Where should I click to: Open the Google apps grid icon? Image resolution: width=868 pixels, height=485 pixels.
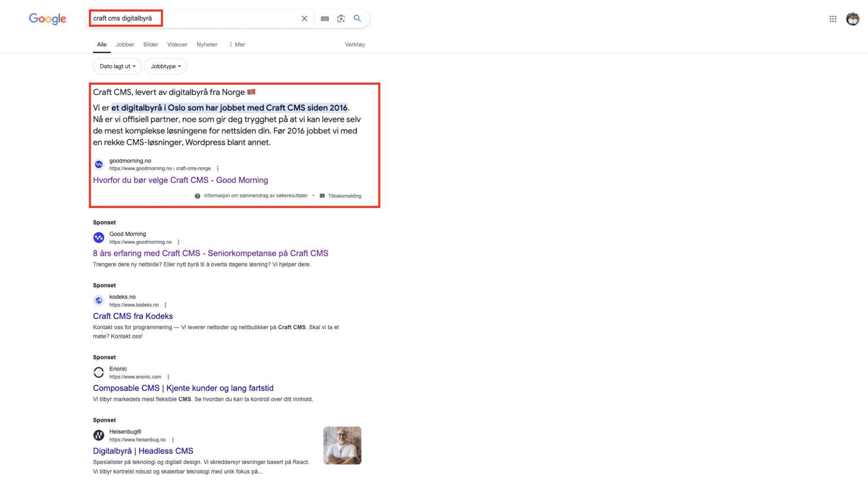(833, 19)
